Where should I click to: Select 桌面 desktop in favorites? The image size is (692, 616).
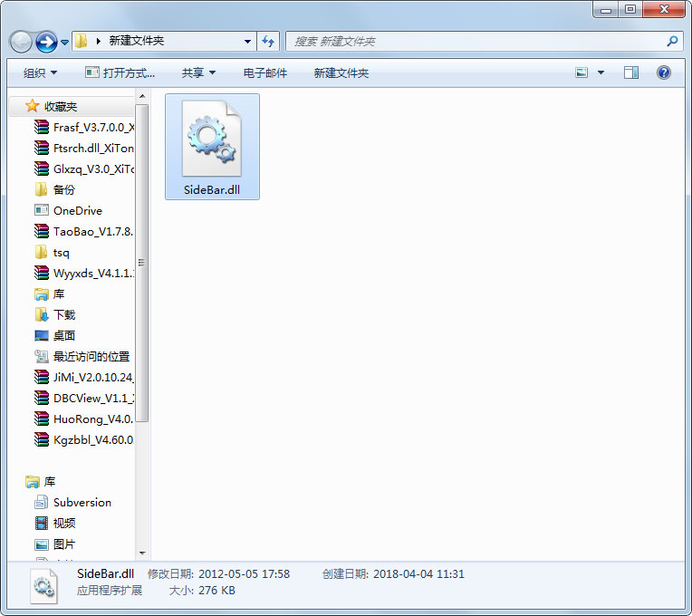(x=54, y=336)
